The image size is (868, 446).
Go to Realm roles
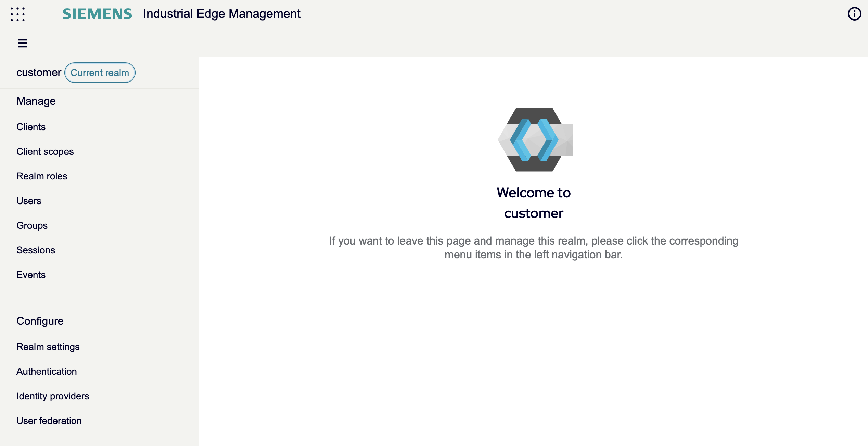[42, 176]
